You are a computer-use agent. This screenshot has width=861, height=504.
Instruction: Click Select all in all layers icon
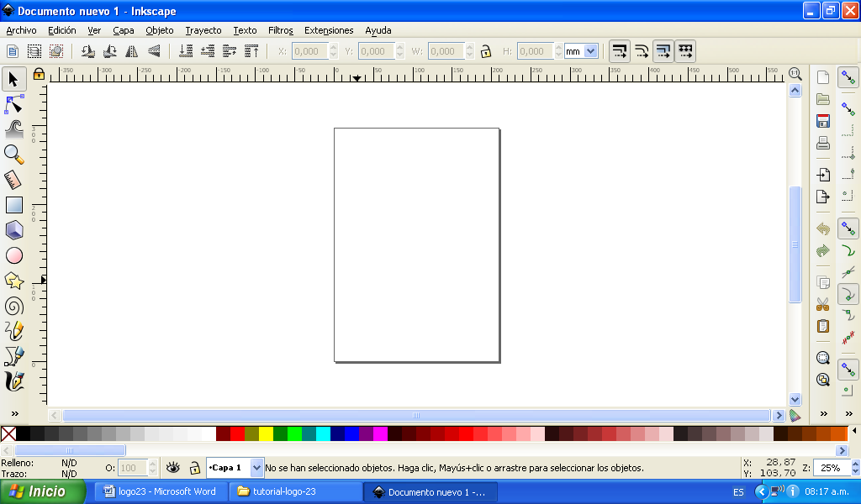coord(34,51)
